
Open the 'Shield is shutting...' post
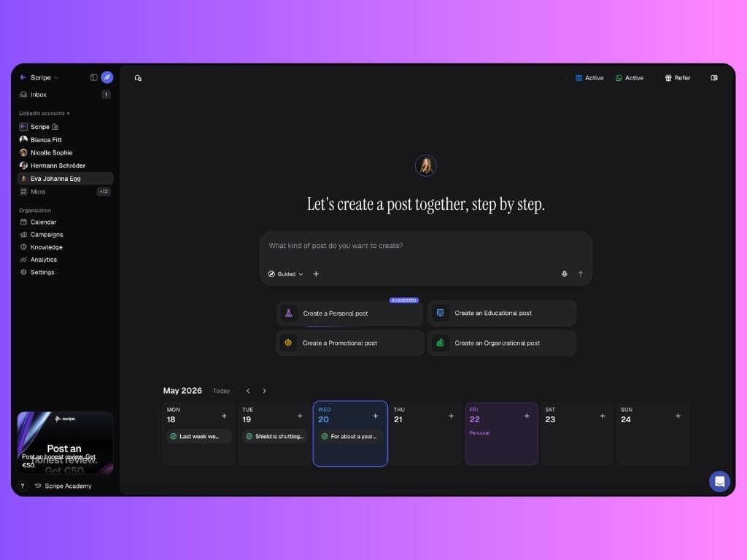274,436
